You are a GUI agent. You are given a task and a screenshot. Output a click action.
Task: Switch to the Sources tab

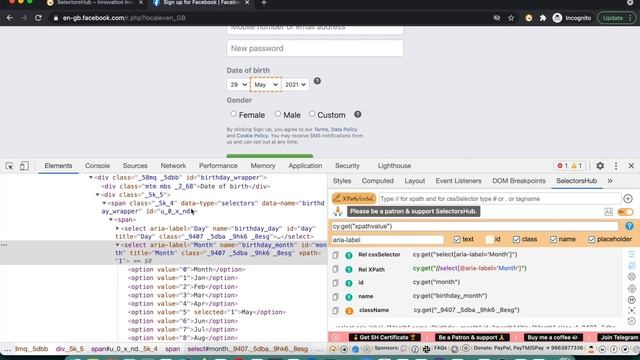point(135,166)
